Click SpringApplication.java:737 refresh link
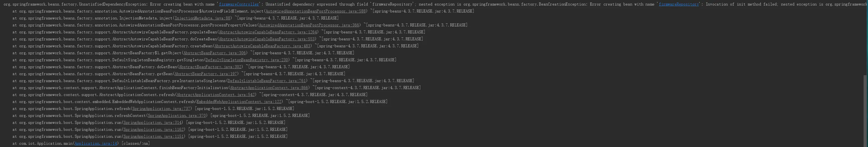 click(161, 109)
